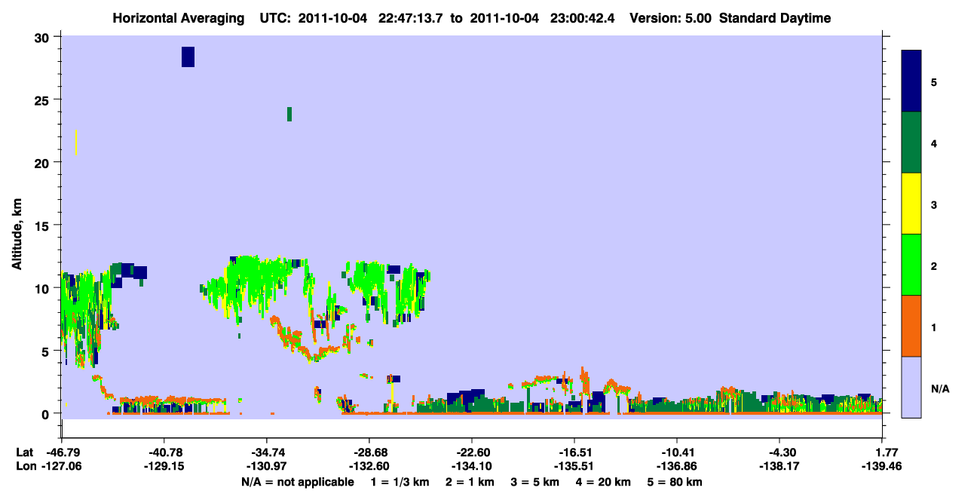Click the latitude value '-28.68'
Image resolution: width=980 pixels, height=503 pixels.
pyautogui.click(x=369, y=452)
